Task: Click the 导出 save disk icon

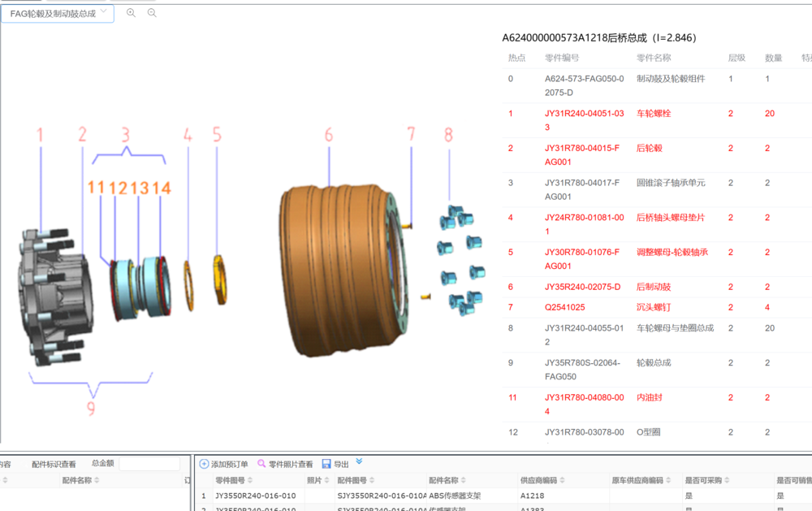Action: click(326, 464)
